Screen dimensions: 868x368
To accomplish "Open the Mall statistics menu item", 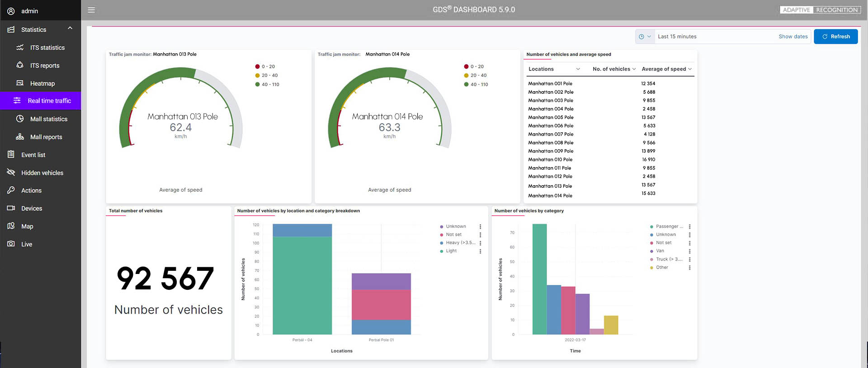I will [48, 119].
